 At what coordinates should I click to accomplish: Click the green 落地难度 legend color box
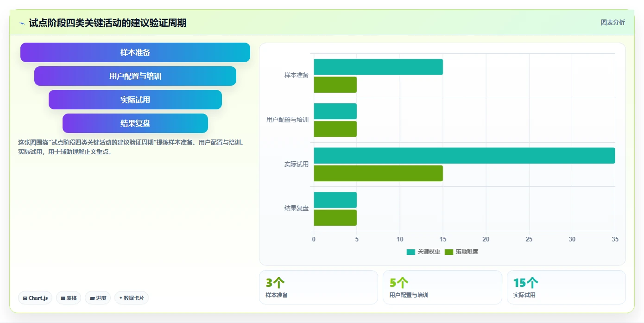pos(449,252)
